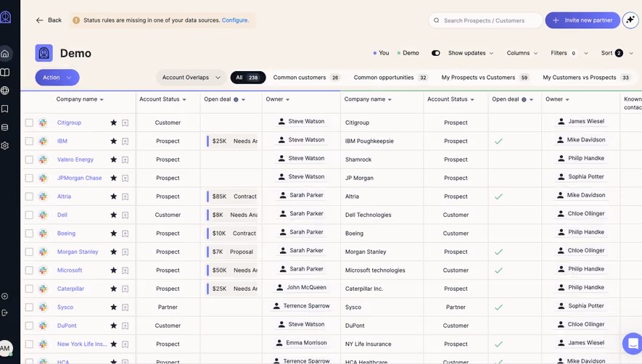Click the add-to-list icon for Citigroup
Screen dimensions: 642x364
[x=125, y=123]
